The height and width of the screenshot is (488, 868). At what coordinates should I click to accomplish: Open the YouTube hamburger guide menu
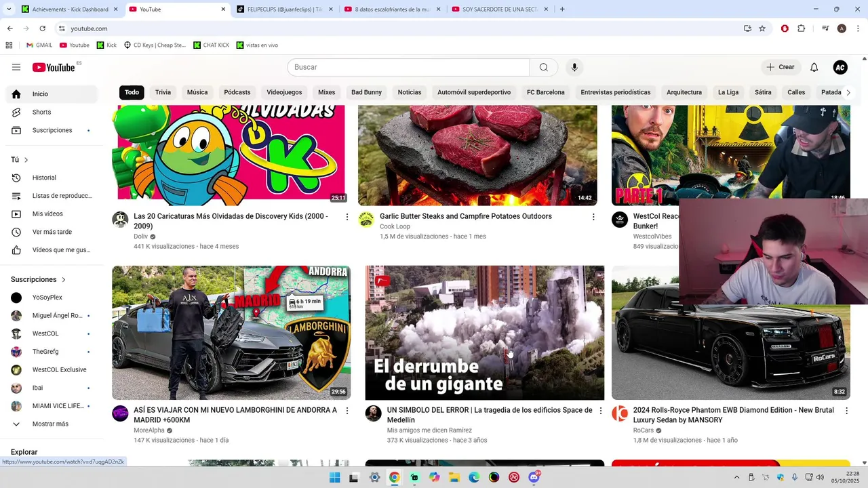(x=16, y=67)
